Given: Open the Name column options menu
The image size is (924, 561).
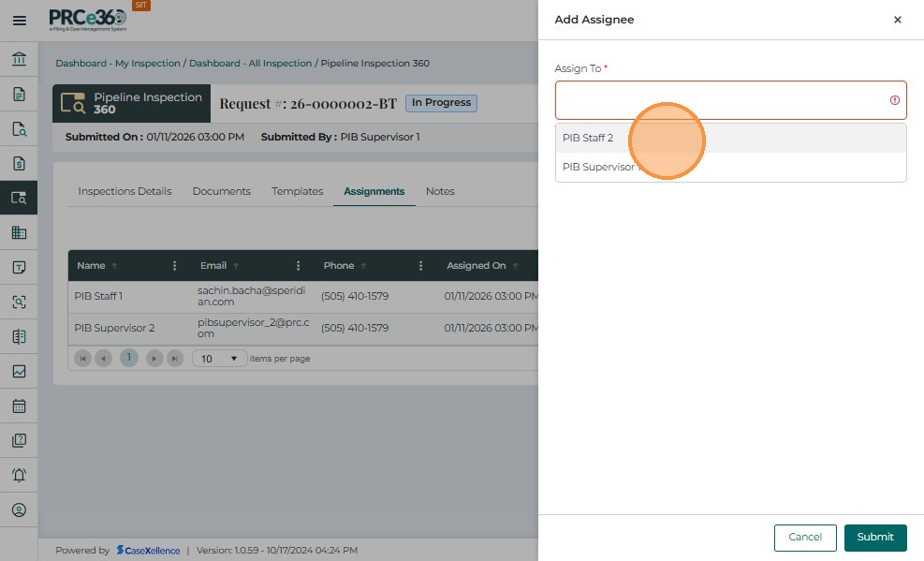Looking at the screenshot, I should point(175,266).
